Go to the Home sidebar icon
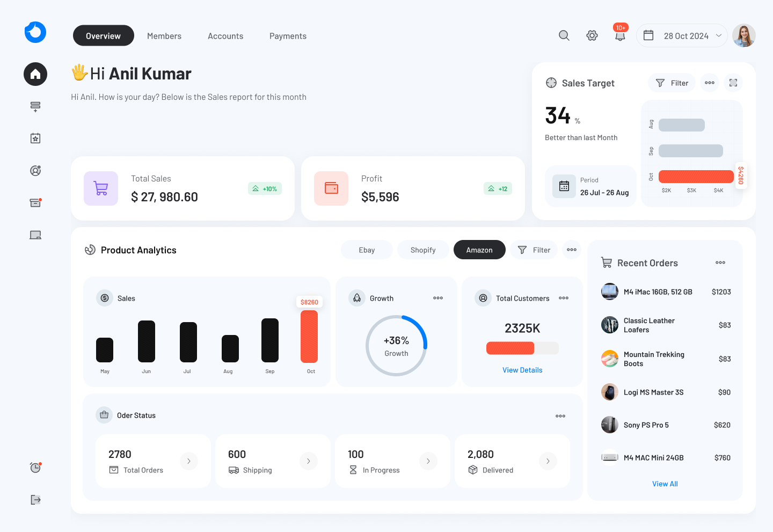773x532 pixels. click(x=35, y=74)
